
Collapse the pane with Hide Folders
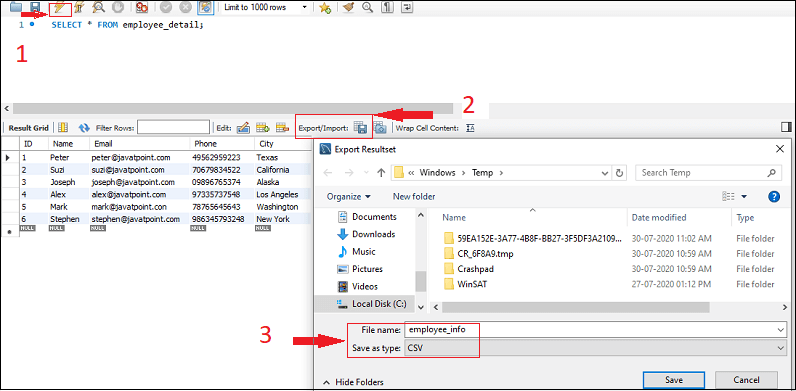353,382
